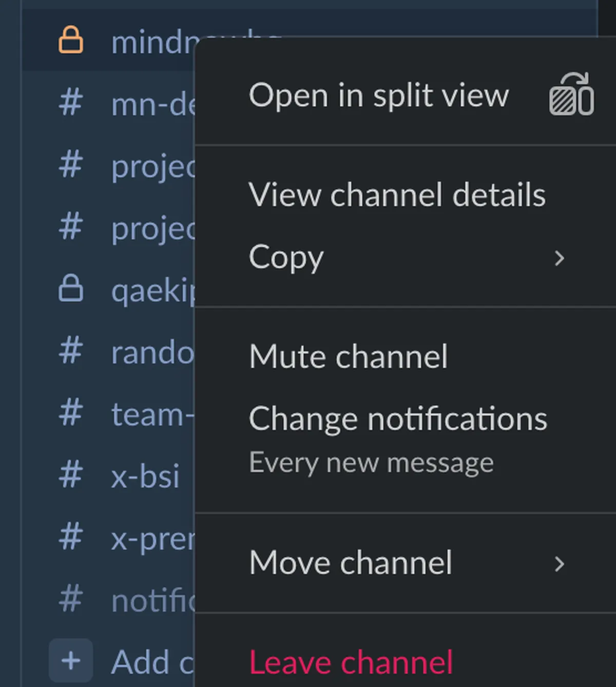Click the hash icon next to x-bsi
616x687 pixels.
[71, 475]
